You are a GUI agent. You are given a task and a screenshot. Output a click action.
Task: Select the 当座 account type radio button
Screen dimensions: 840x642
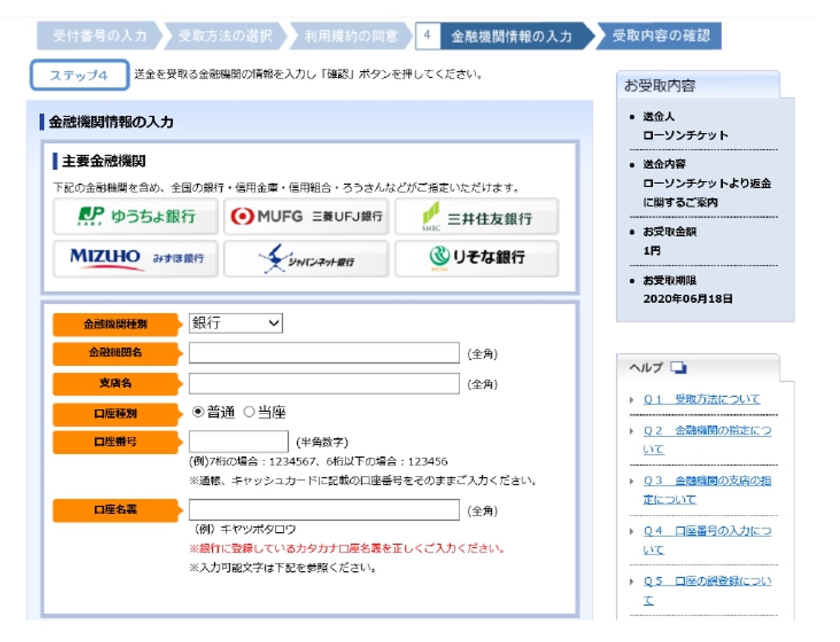[249, 412]
